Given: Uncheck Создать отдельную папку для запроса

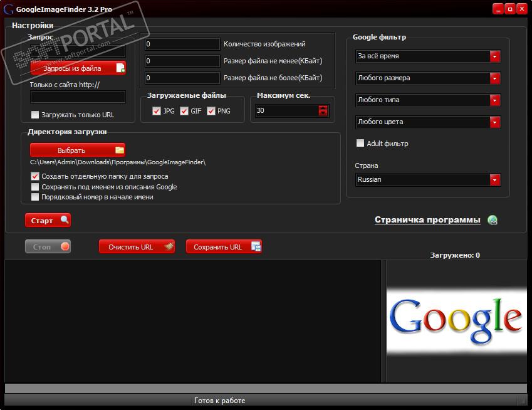Looking at the screenshot, I should (35, 176).
